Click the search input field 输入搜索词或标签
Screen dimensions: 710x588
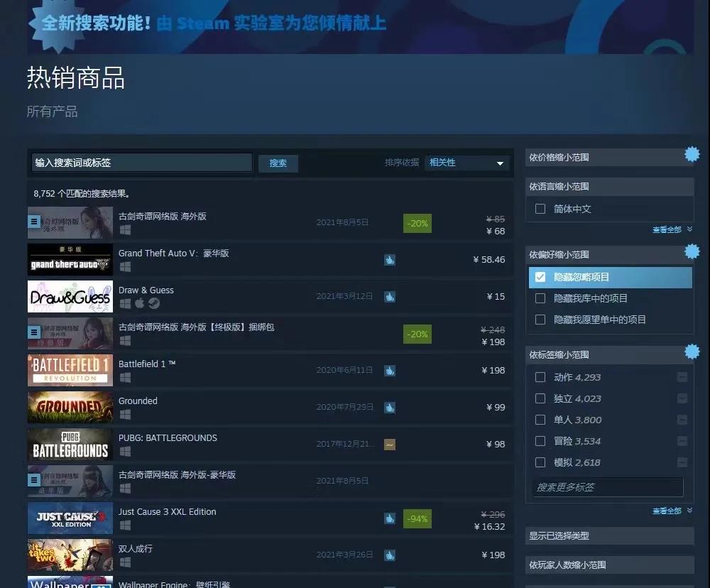click(x=141, y=163)
